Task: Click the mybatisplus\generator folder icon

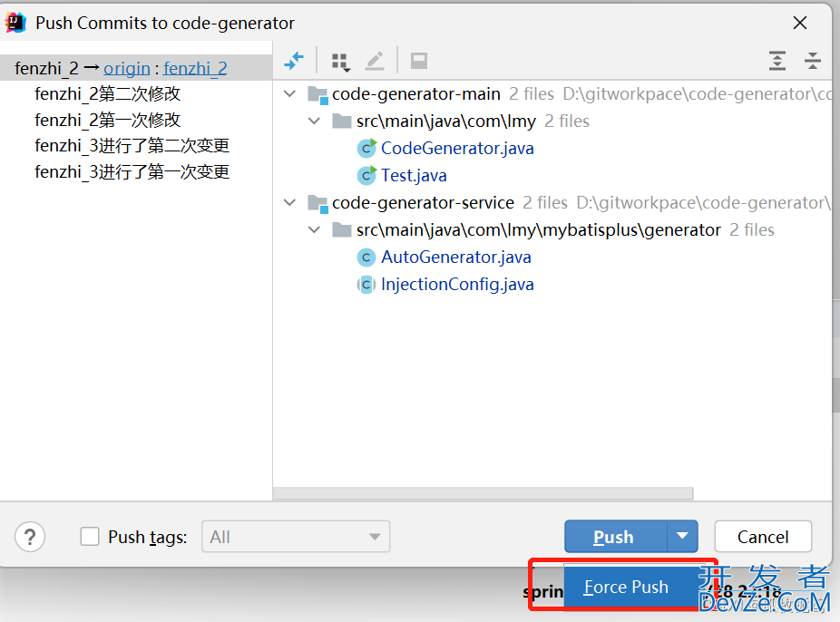Action: (x=342, y=229)
